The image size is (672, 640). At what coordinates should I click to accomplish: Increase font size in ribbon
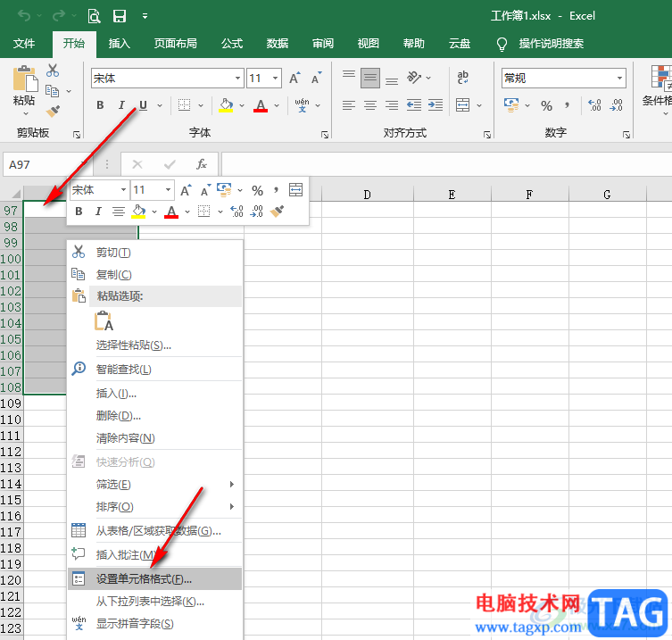point(295,78)
